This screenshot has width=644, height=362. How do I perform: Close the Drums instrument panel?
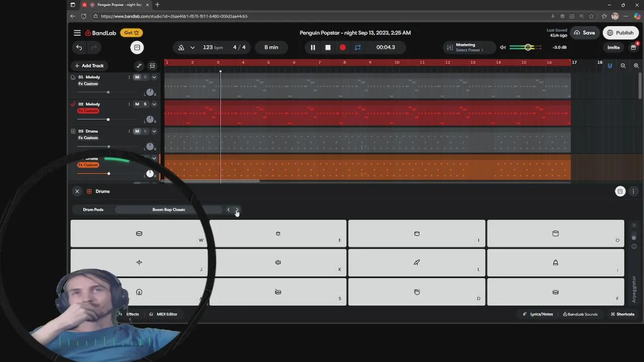coord(77,191)
